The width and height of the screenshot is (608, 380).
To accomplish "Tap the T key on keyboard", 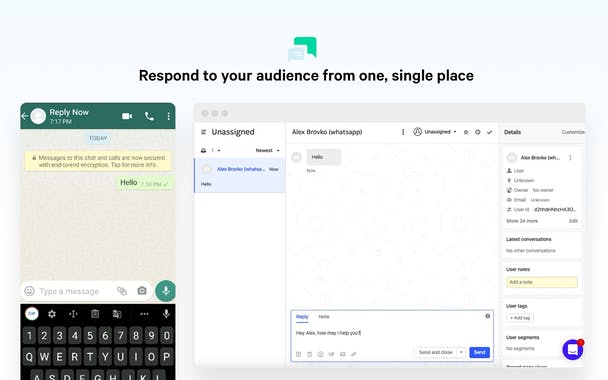I will point(90,357).
